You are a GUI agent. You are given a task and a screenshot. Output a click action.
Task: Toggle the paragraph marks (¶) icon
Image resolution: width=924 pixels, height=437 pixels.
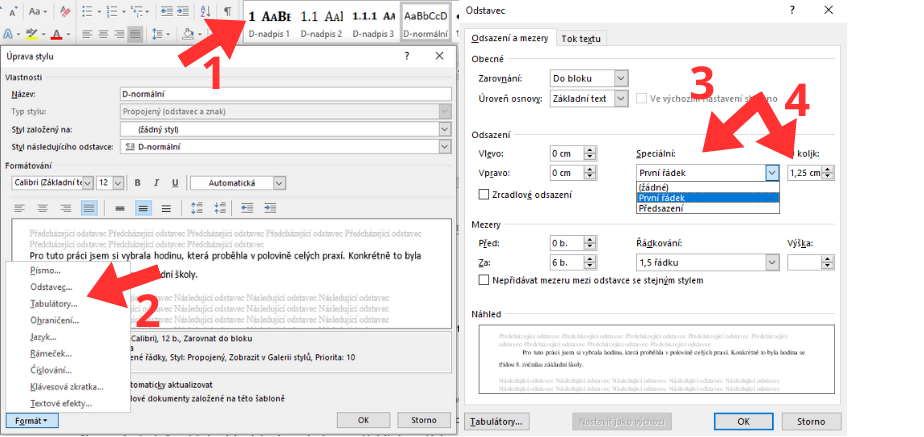click(x=227, y=11)
